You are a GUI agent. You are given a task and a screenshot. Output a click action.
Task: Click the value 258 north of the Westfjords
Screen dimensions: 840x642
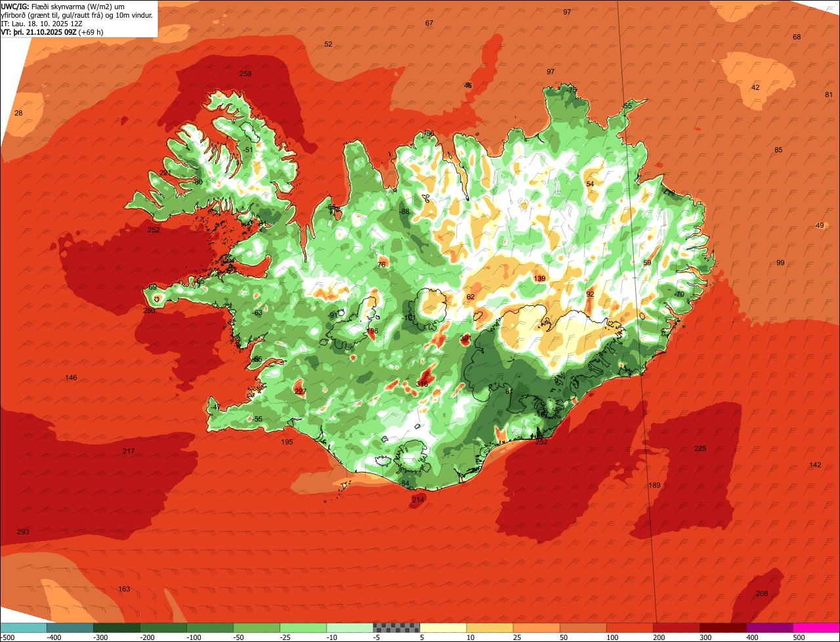(x=245, y=74)
